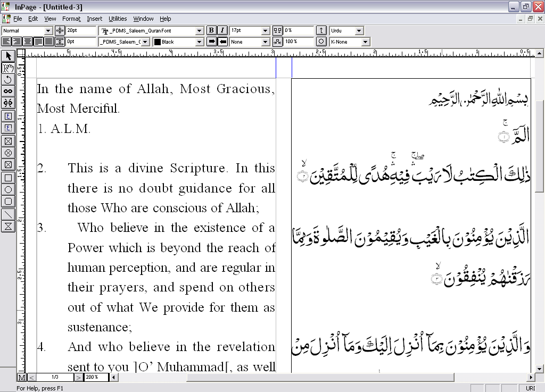Open the Normal style sheet dropdown
Image resolution: width=545 pixels, height=392 pixels.
tap(48, 30)
